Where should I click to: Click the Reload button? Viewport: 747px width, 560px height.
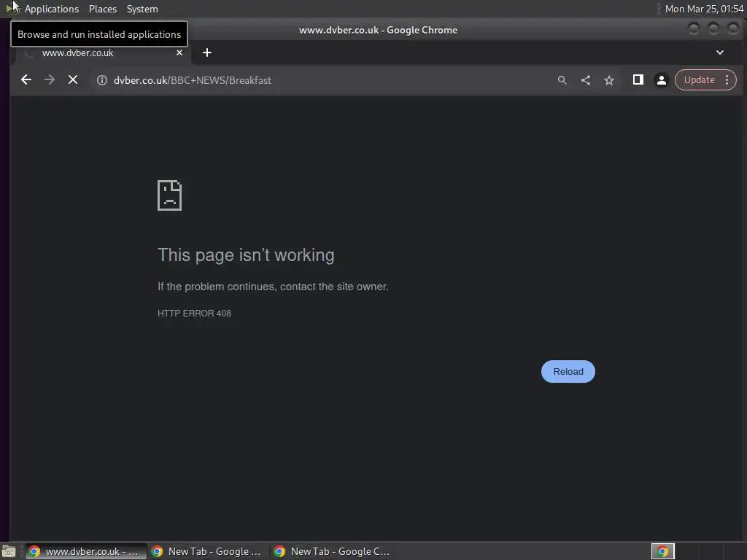click(x=568, y=371)
